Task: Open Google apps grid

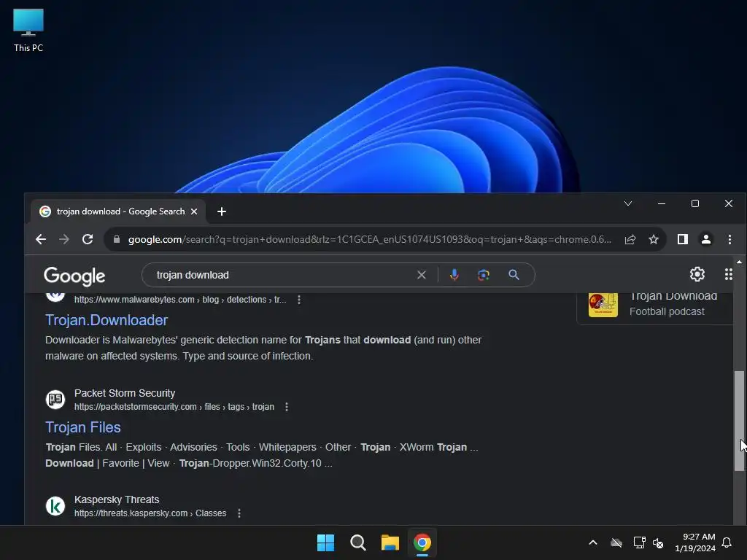Action: 729,274
